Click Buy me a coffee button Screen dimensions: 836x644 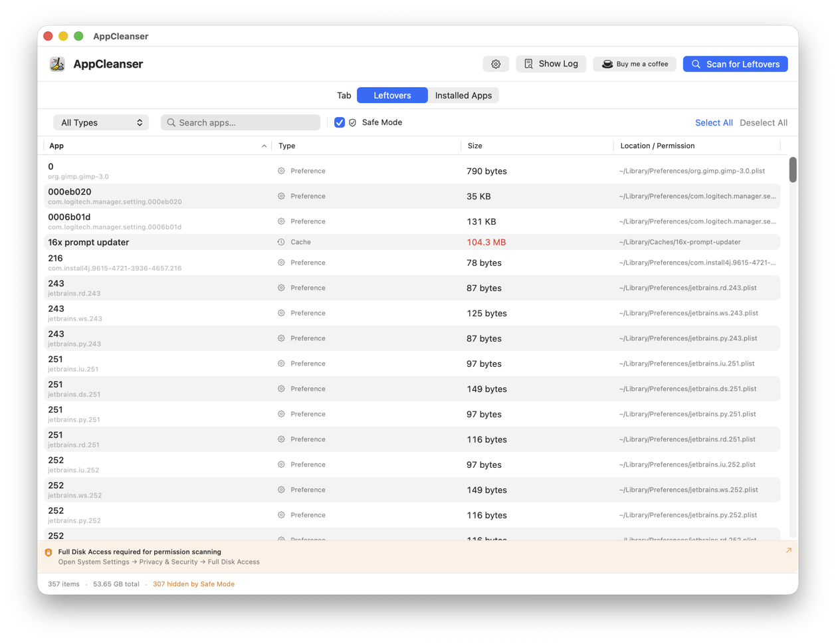(635, 64)
